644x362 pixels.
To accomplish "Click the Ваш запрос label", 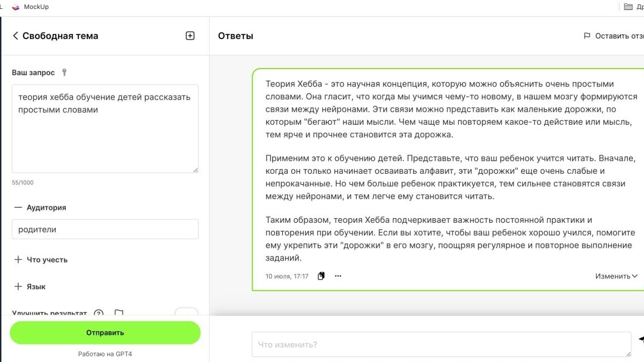I will (33, 72).
